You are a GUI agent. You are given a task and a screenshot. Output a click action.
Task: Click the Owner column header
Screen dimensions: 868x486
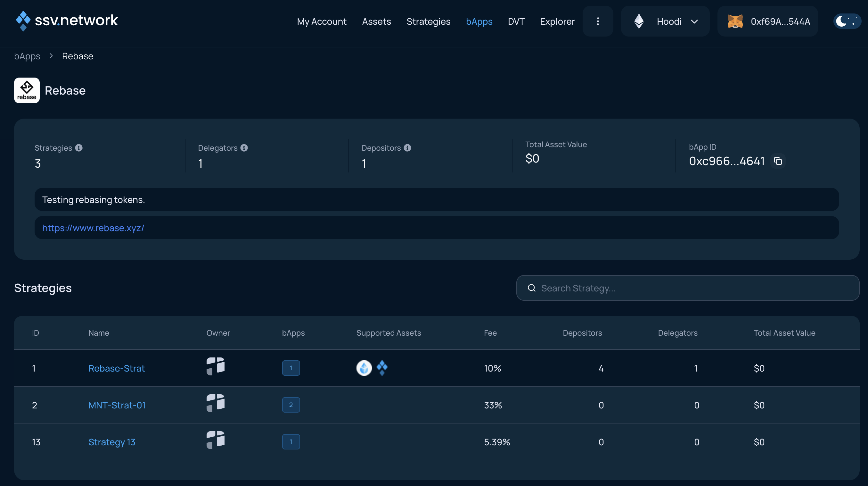(x=218, y=332)
